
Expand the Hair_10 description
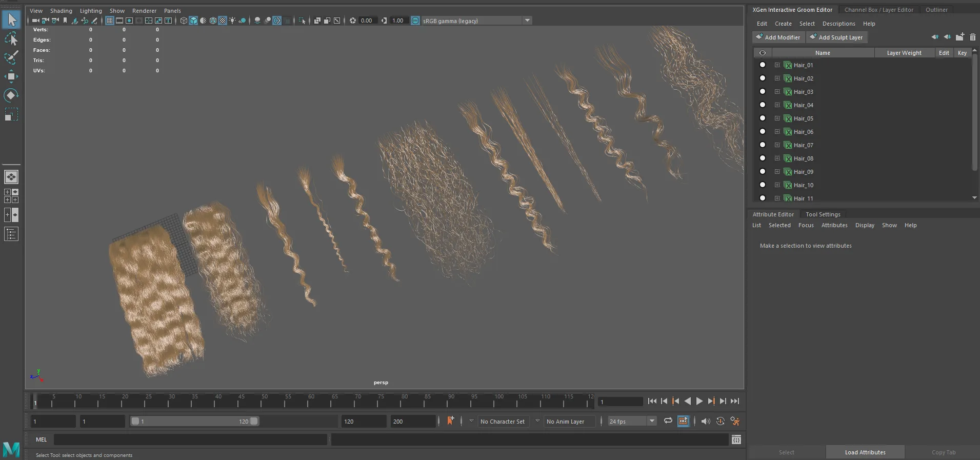[x=777, y=185]
